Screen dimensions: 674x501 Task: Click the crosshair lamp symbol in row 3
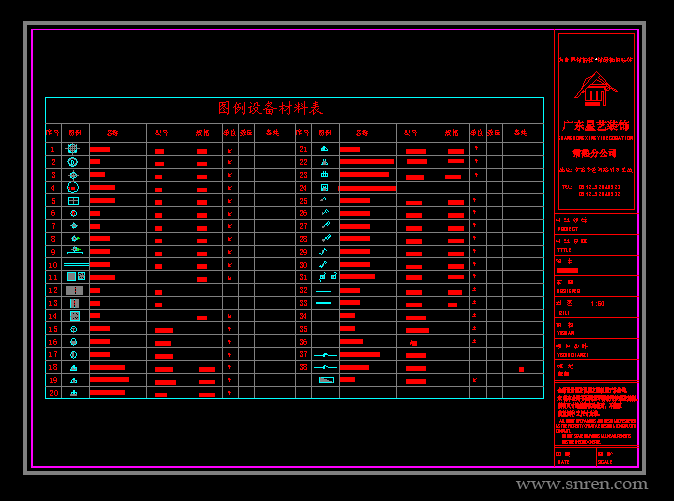(73, 175)
